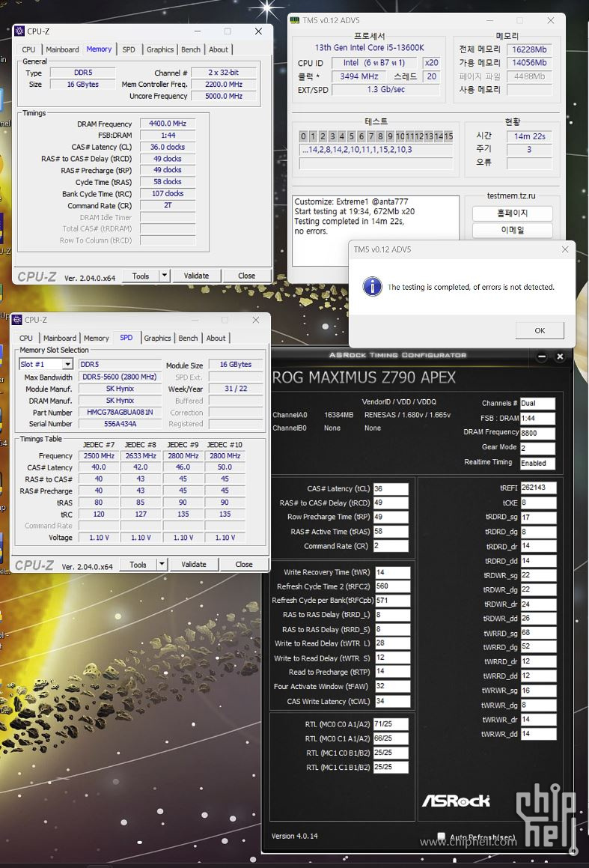Screen dimensions: 589x868
Task: Click the CPU-Z icon in the Memory window title bar
Action: point(19,31)
